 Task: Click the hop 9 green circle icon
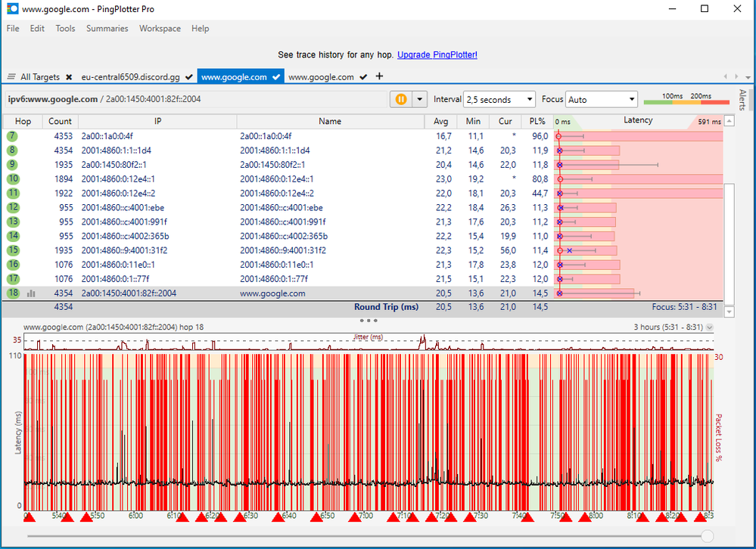[x=13, y=165]
